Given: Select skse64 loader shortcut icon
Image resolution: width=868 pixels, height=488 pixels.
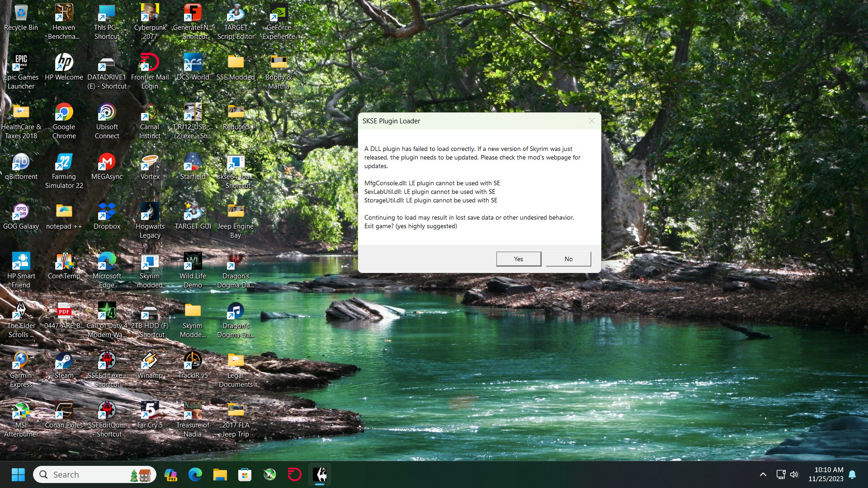Looking at the screenshot, I should click(x=236, y=171).
